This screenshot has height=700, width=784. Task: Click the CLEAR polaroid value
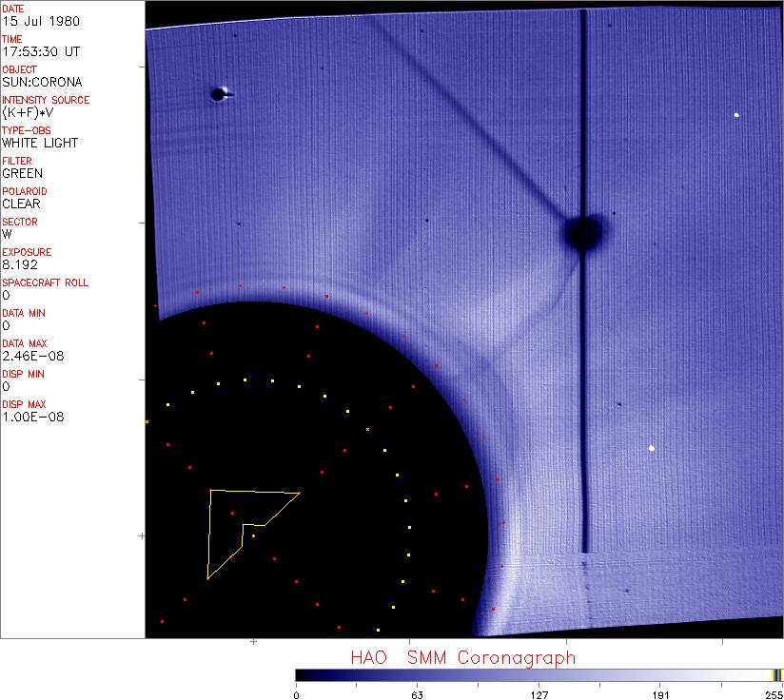coord(22,204)
